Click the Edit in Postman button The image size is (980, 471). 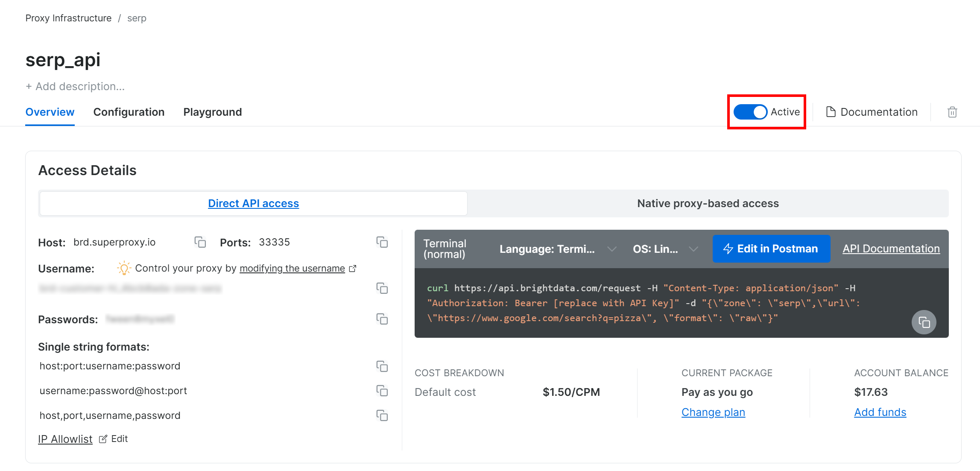(771, 249)
